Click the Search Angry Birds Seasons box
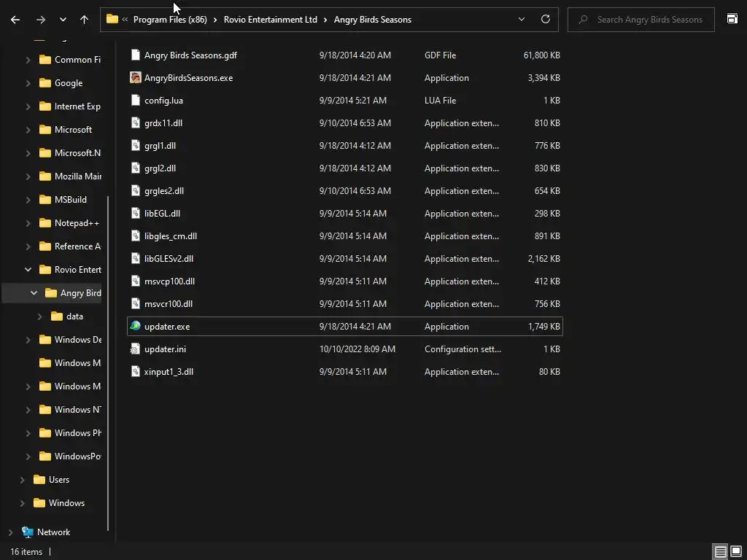 pos(640,20)
